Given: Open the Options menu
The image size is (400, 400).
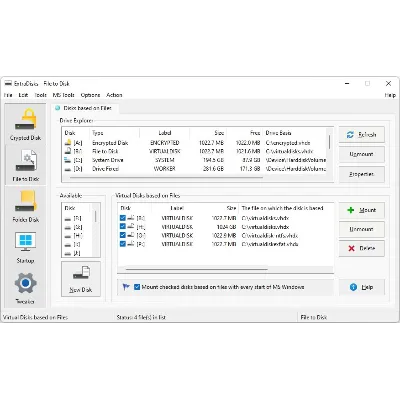Looking at the screenshot, I should click(x=90, y=95).
